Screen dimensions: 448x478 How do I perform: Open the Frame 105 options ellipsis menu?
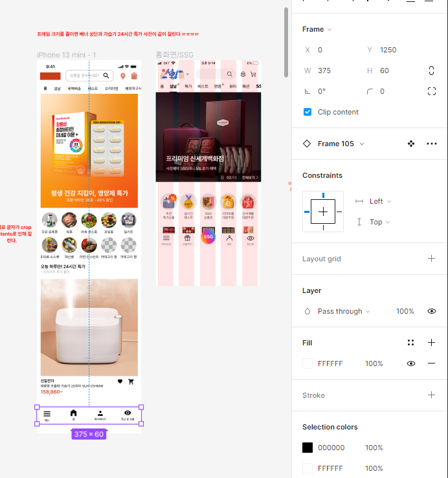click(432, 144)
